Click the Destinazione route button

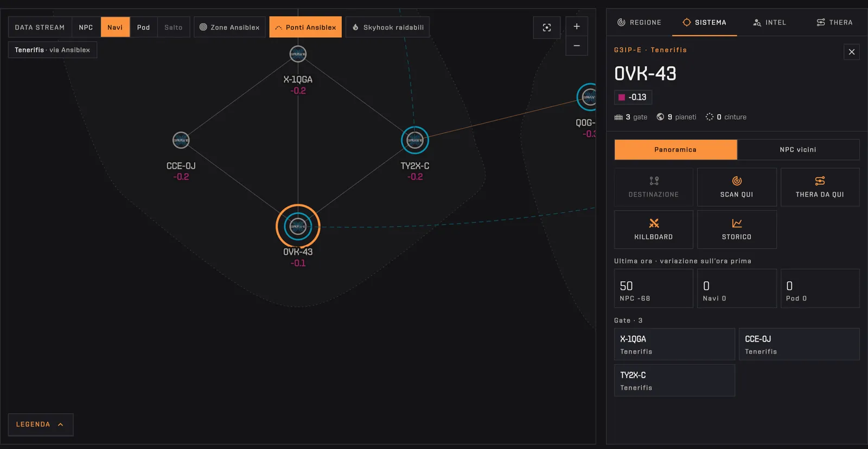pos(654,187)
